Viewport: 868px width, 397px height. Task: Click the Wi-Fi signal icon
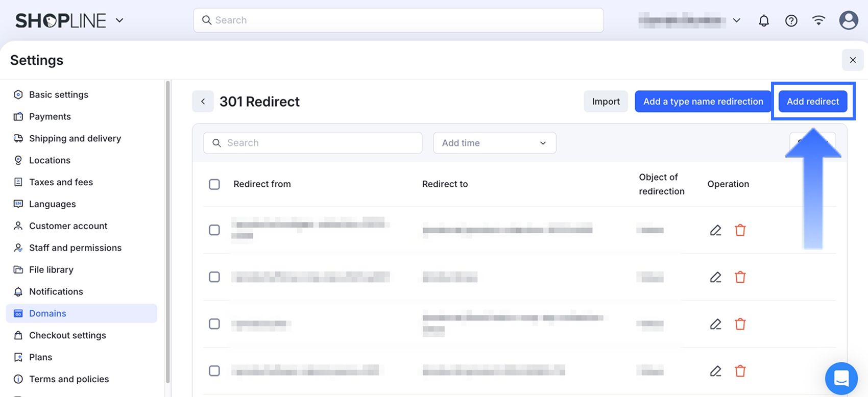[x=818, y=20]
